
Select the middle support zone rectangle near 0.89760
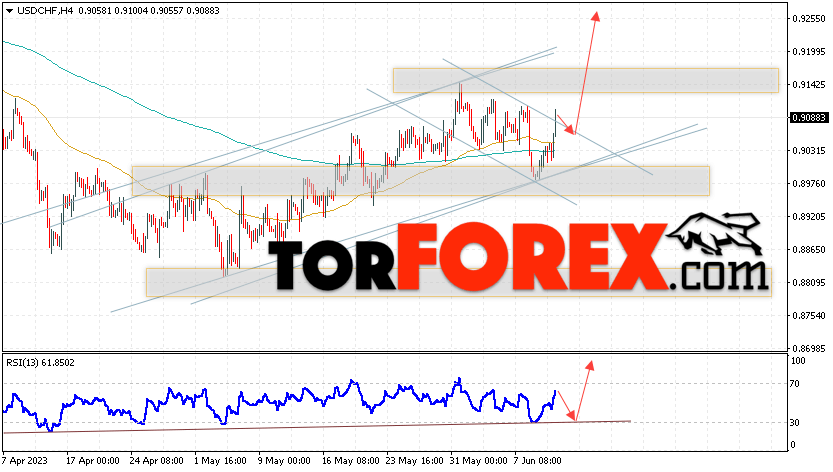tap(421, 181)
